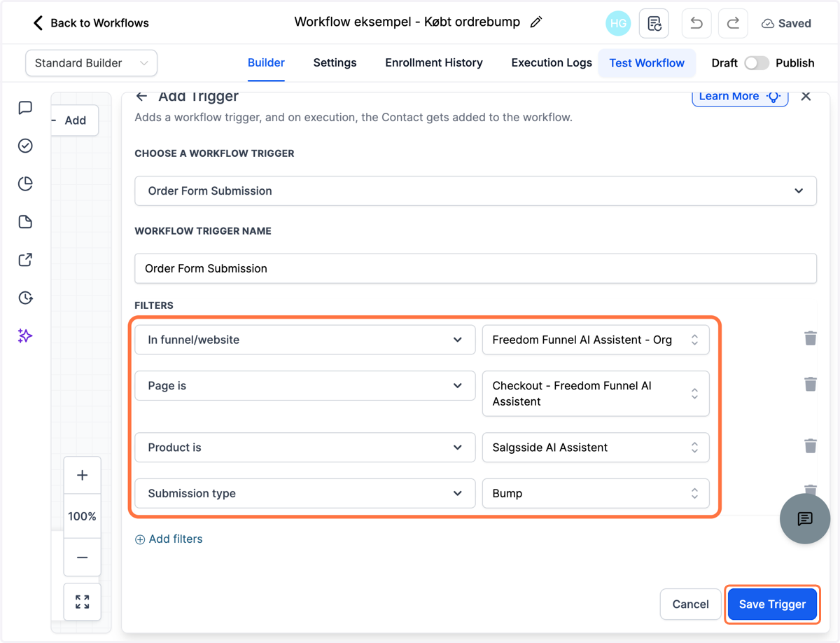840x643 pixels.
Task: Open the workflow trigger type dropdown
Action: (x=475, y=191)
